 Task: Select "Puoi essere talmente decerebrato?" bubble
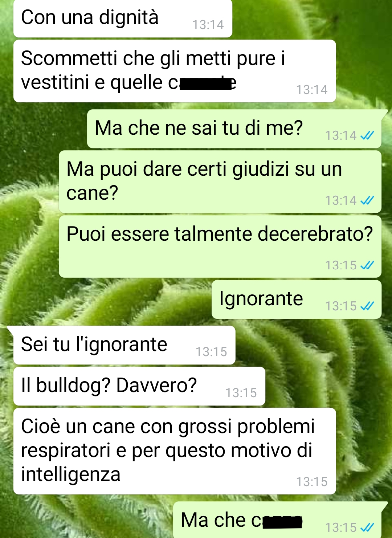click(x=220, y=246)
